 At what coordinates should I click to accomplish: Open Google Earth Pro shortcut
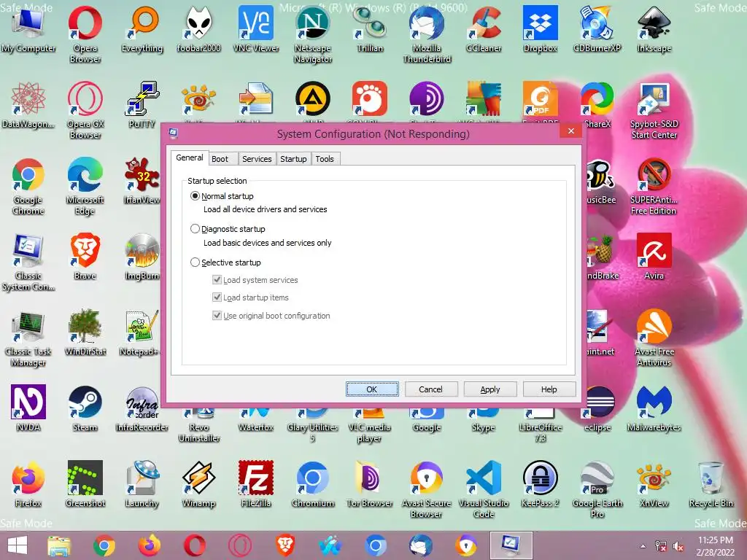tap(597, 489)
